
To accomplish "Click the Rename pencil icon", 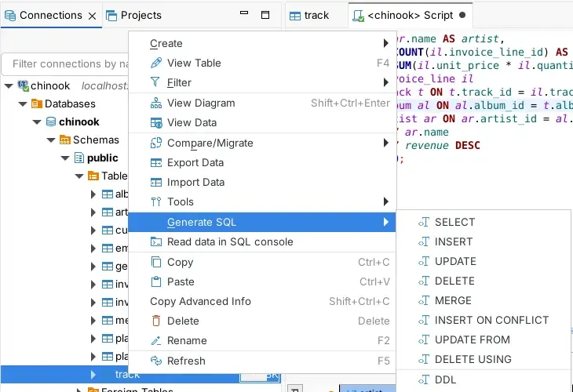I will coord(156,340).
